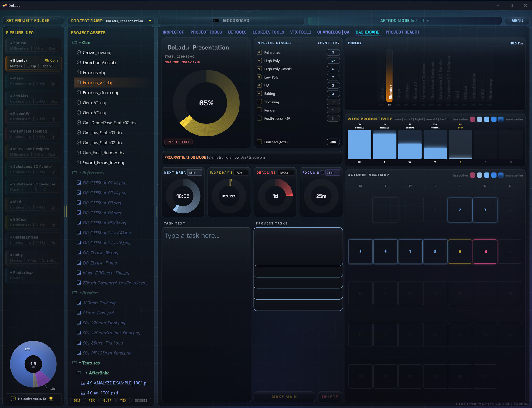Switch to the Inspector tab
Viewport: 532px width, 408px height.
coord(173,32)
